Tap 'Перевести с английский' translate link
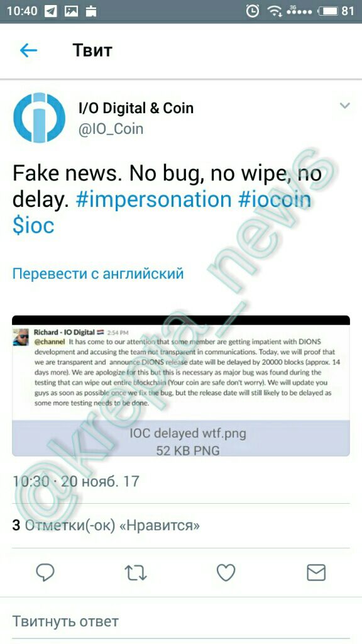This screenshot has width=362, height=644. 98,274
